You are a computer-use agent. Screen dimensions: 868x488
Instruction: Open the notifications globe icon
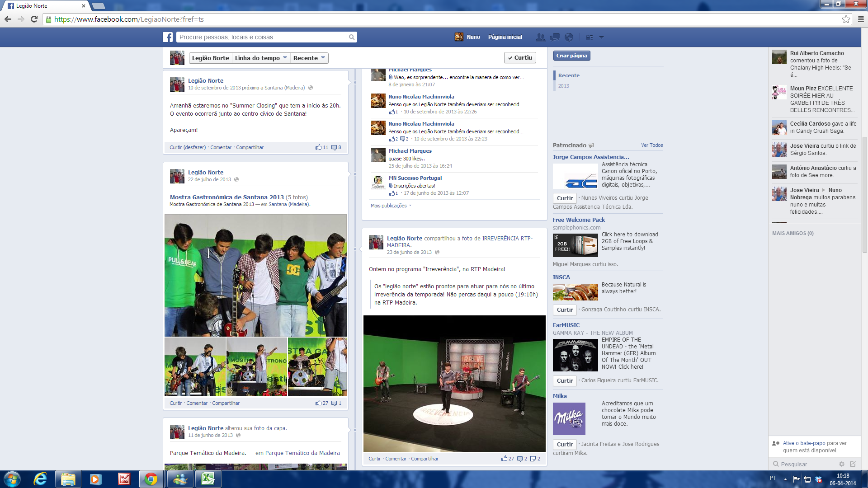click(569, 37)
